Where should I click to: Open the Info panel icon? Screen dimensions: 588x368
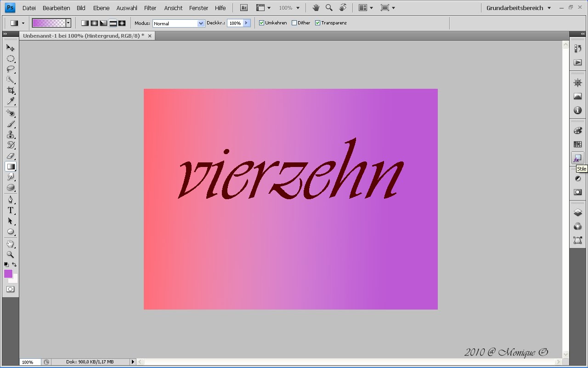point(578,110)
